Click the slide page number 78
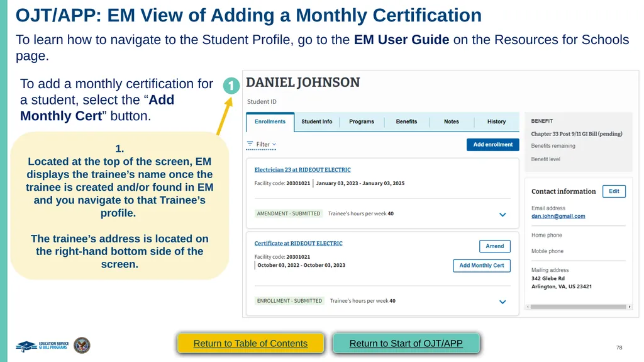 pyautogui.click(x=619, y=348)
